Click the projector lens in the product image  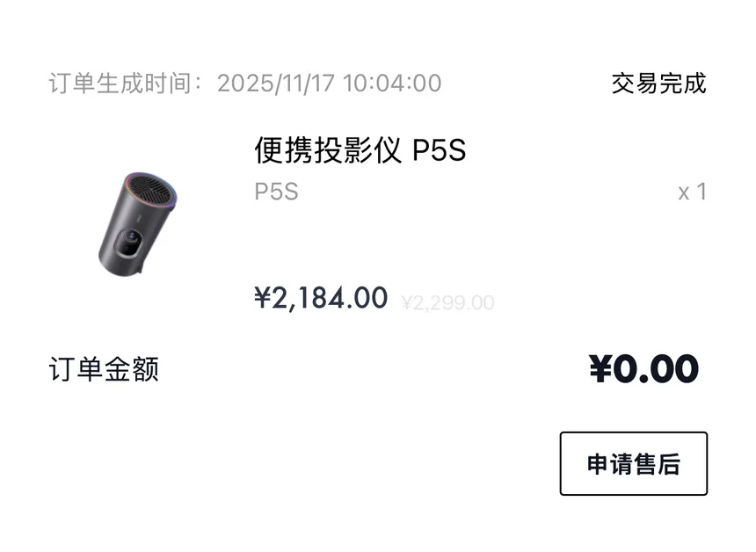coord(130,236)
